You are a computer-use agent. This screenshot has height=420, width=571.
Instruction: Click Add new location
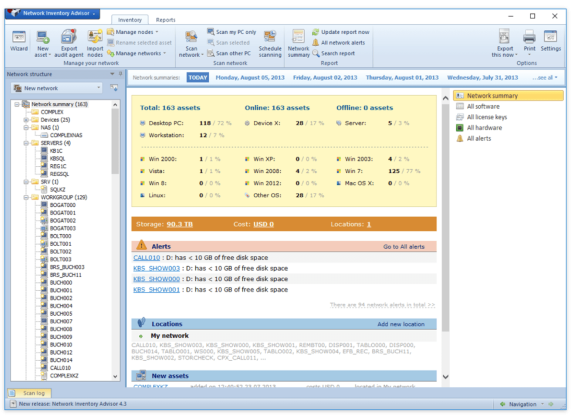point(401,324)
